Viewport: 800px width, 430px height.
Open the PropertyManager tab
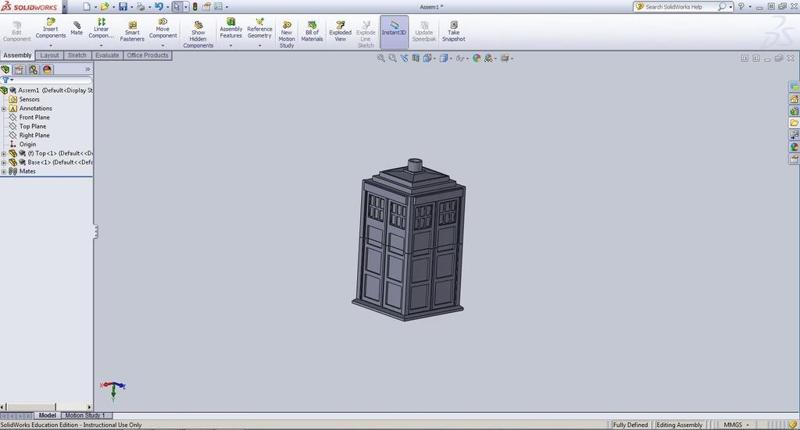coord(19,69)
